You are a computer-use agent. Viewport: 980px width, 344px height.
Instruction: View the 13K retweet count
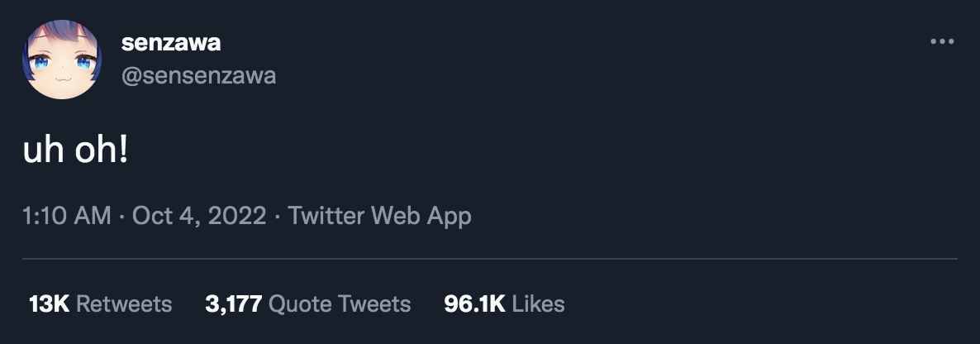pos(49,304)
